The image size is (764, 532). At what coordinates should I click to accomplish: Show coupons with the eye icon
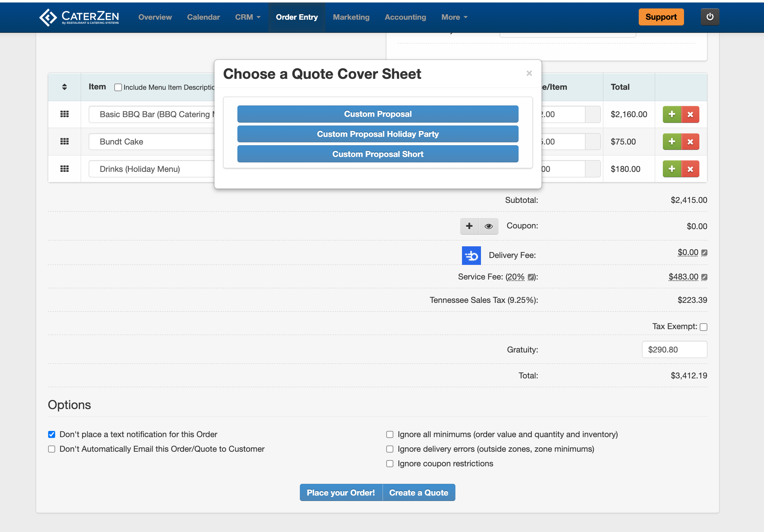tap(488, 226)
